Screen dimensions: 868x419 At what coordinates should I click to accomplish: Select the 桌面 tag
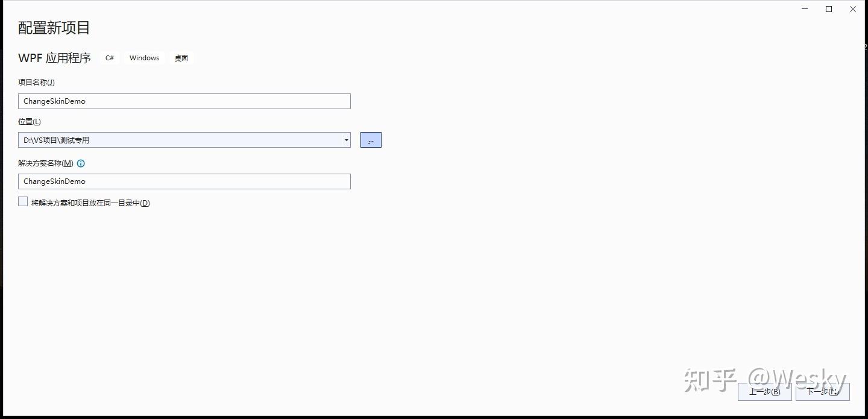(181, 58)
